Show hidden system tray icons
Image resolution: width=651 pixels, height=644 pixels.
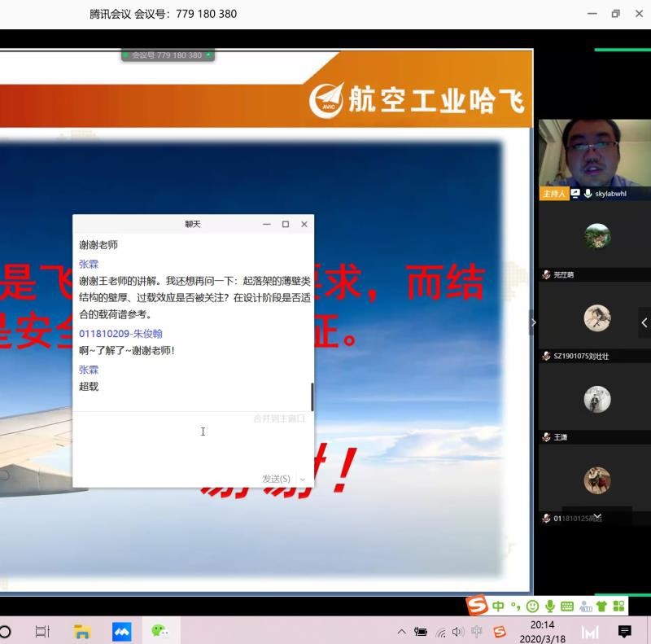(x=401, y=632)
